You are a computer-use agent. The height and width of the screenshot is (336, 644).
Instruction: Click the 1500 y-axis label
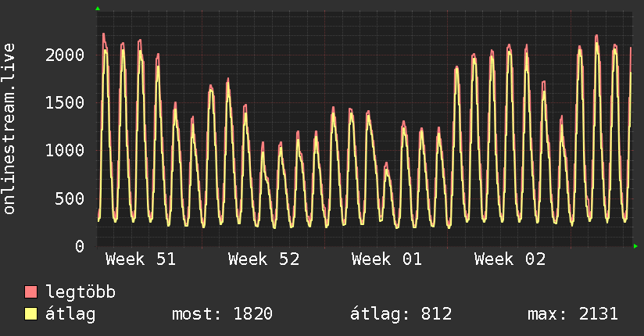pyautogui.click(x=65, y=102)
